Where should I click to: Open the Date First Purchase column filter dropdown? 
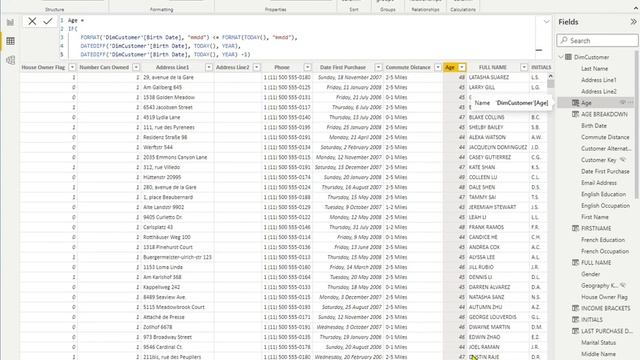(378, 67)
